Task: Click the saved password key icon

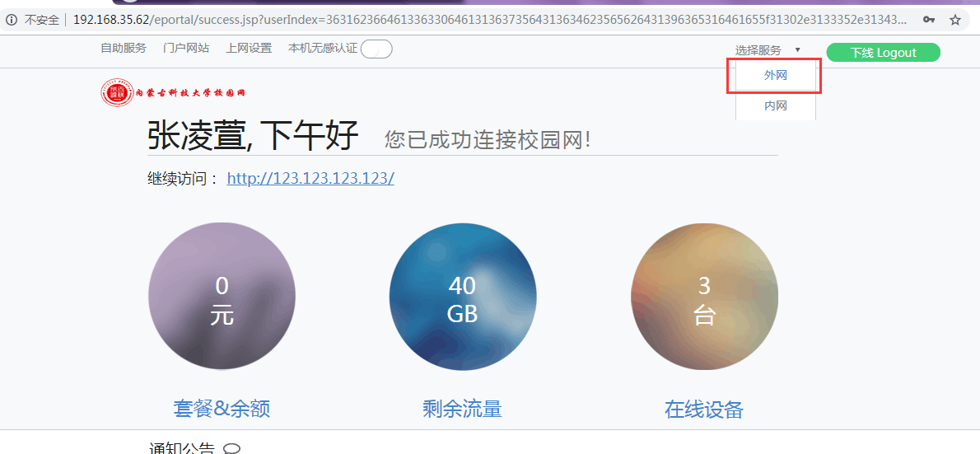Action: pyautogui.click(x=929, y=20)
